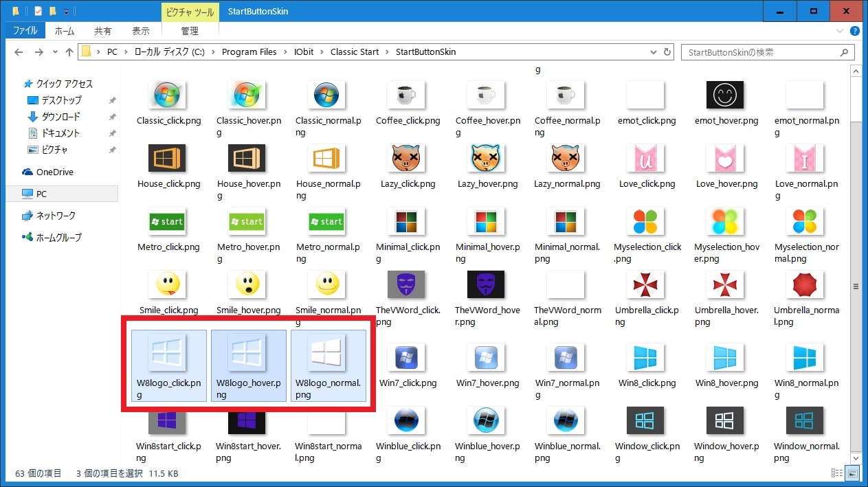Click the W8logo_click.png icon
The height and width of the screenshot is (487, 868).
pos(168,353)
